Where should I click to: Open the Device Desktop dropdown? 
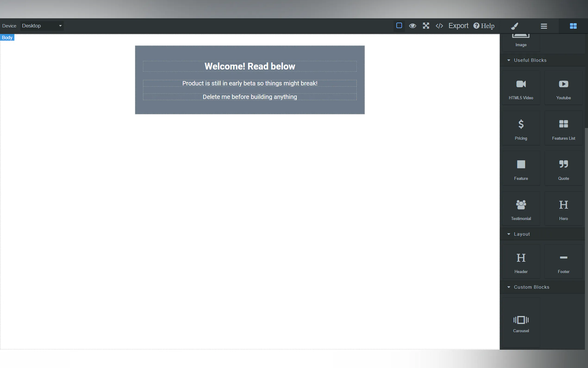[42, 25]
